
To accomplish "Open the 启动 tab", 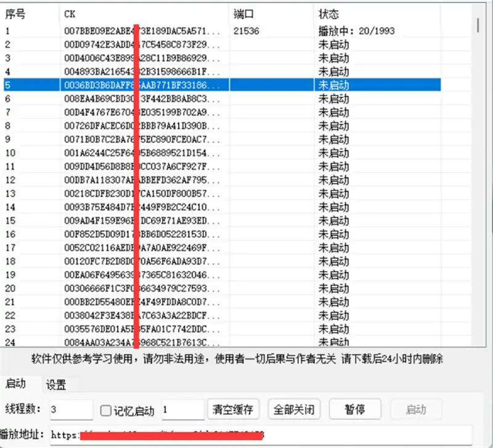I will click(x=16, y=384).
